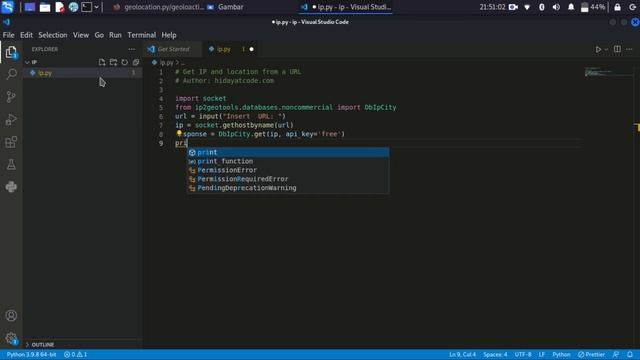The height and width of the screenshot is (360, 640).
Task: Open volume control in system tray
Action: coord(556,7)
